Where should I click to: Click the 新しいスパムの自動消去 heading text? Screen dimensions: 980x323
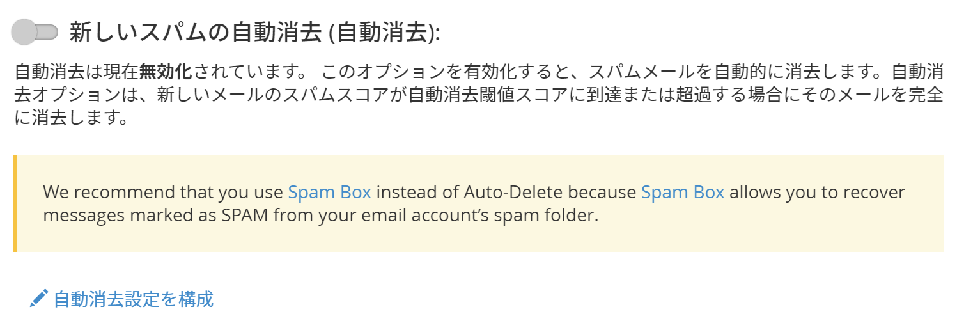[195, 32]
